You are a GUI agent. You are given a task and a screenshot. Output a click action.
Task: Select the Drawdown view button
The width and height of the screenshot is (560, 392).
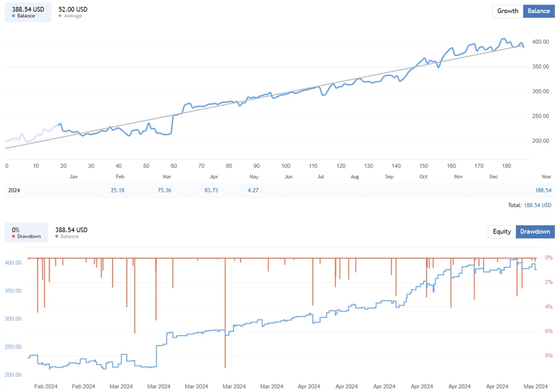[x=535, y=231]
